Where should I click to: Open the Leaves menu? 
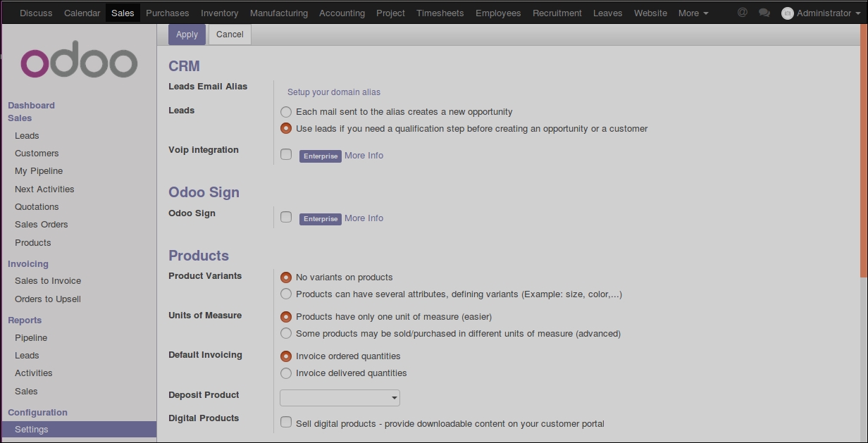click(608, 13)
